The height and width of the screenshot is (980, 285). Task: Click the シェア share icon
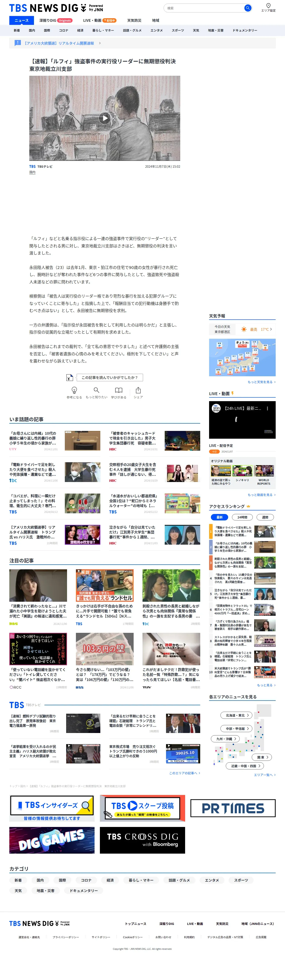pyautogui.click(x=138, y=390)
